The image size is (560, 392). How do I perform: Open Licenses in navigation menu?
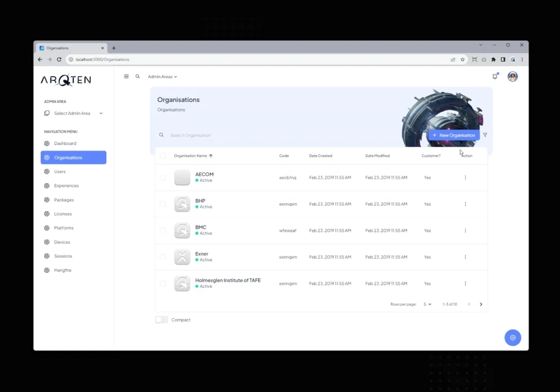(73, 214)
